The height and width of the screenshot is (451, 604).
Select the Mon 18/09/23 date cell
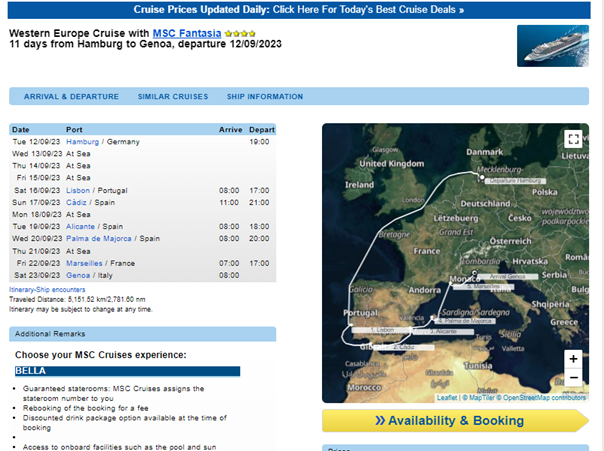(x=37, y=215)
